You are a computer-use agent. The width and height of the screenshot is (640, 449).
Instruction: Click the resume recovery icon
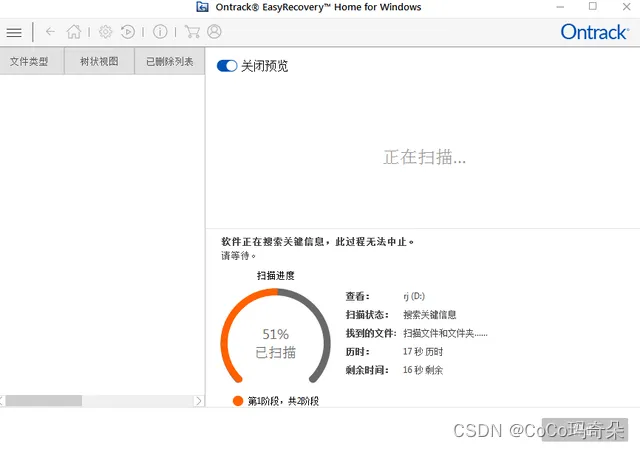coord(128,31)
